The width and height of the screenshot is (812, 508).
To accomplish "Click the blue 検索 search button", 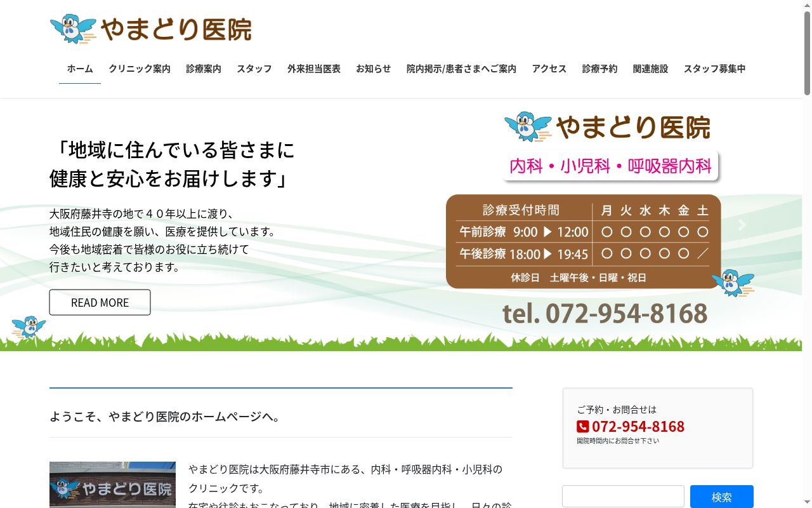I will (722, 497).
